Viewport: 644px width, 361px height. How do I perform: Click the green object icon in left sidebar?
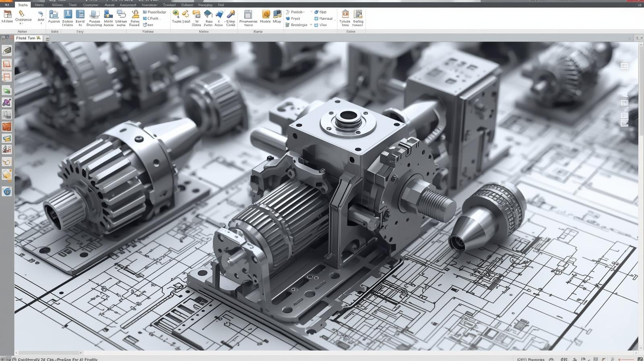(7, 90)
